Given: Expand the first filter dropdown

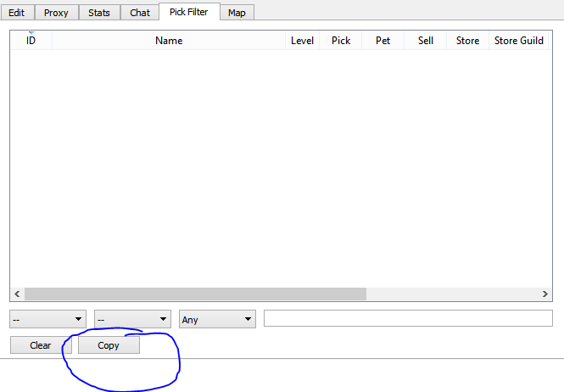Looking at the screenshot, I should (47, 319).
